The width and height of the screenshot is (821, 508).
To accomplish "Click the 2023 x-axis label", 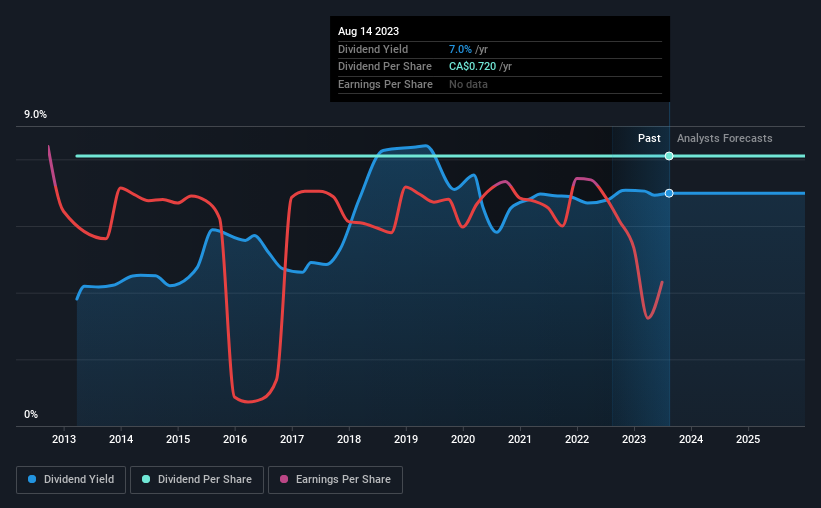I will (x=634, y=439).
